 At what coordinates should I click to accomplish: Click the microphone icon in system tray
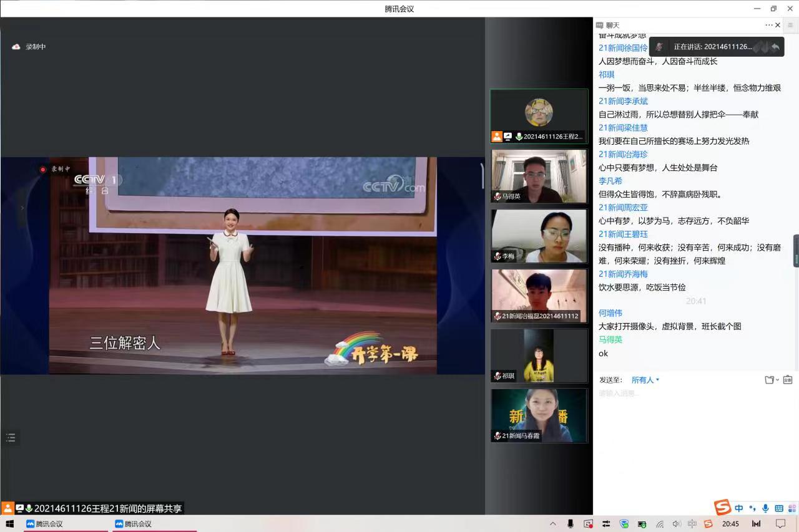[570, 524]
